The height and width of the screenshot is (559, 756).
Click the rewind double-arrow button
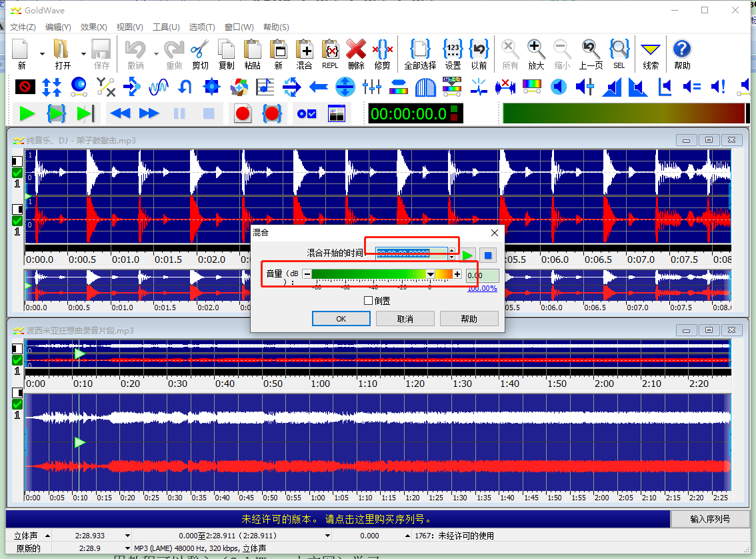click(120, 114)
